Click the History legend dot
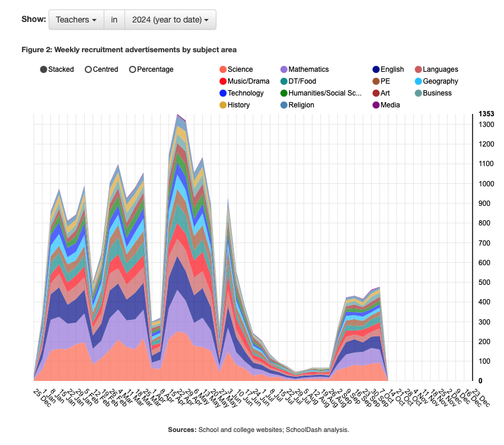This screenshot has width=504, height=445. (x=223, y=105)
